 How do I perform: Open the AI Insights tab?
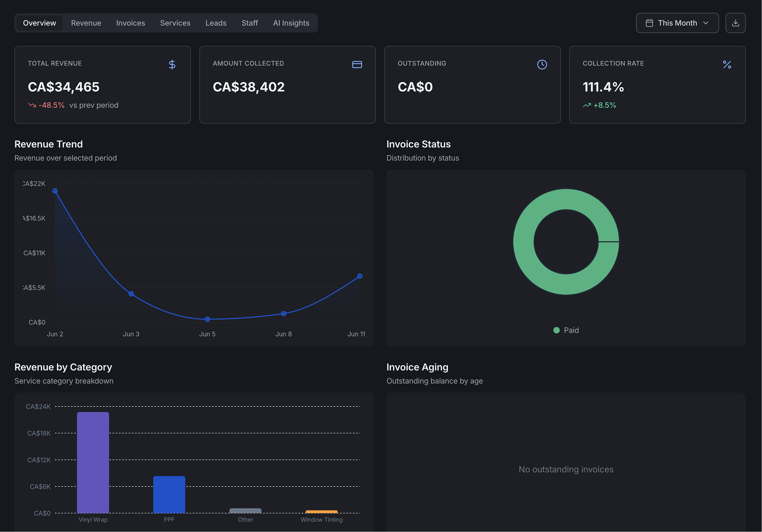pos(291,23)
